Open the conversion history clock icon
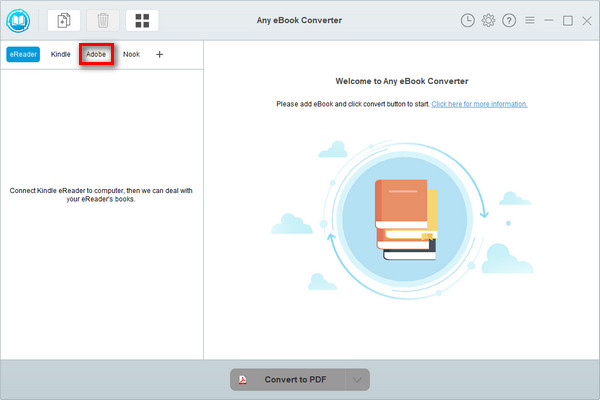This screenshot has width=600, height=400. [x=468, y=20]
